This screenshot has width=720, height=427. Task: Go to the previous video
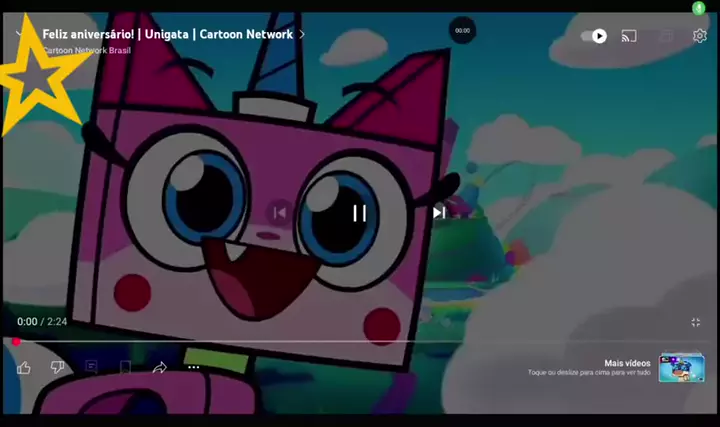pos(280,212)
